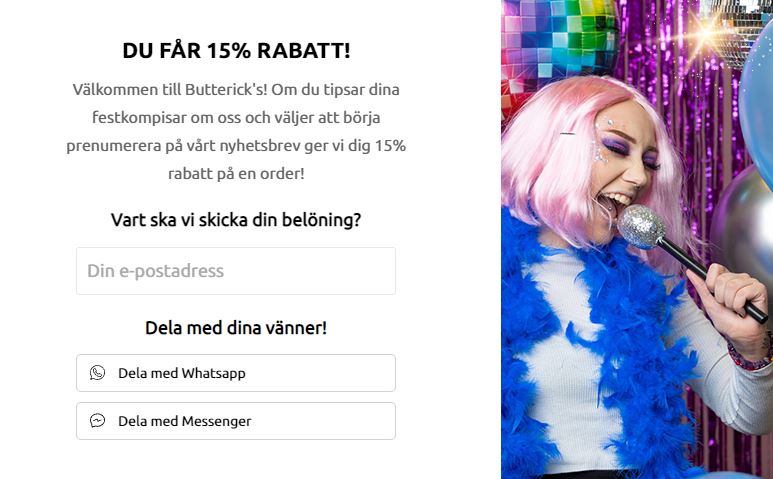Click the black microphone handle
This screenshot has height=479, width=773.
tap(713, 280)
